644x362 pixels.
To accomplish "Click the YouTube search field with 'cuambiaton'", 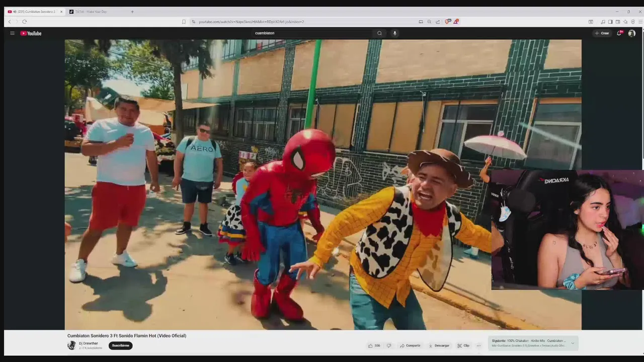I will 312,33.
